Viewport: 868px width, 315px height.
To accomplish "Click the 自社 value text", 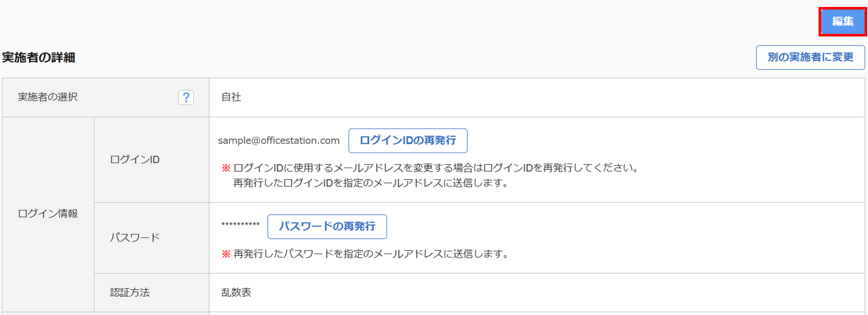I will [x=231, y=97].
